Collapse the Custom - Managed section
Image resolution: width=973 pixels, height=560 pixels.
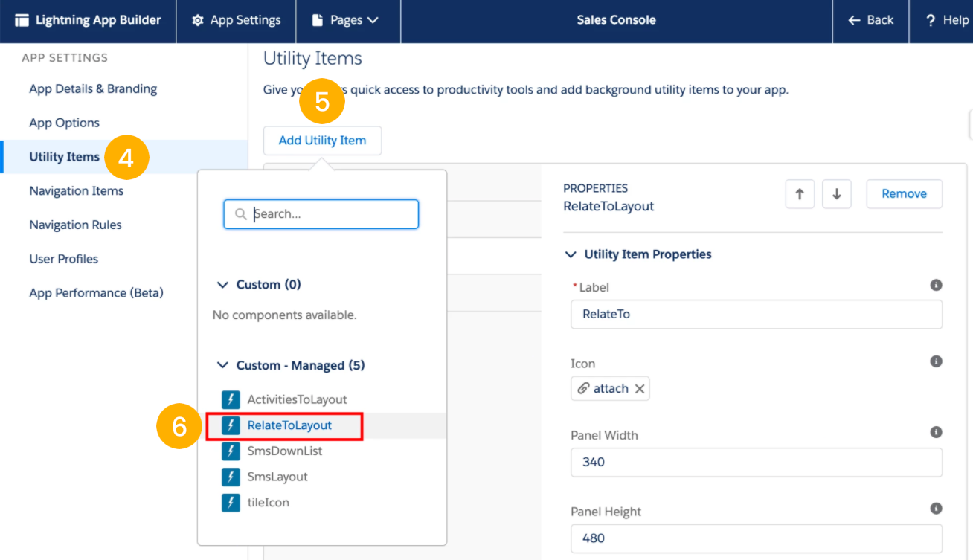[x=222, y=364]
